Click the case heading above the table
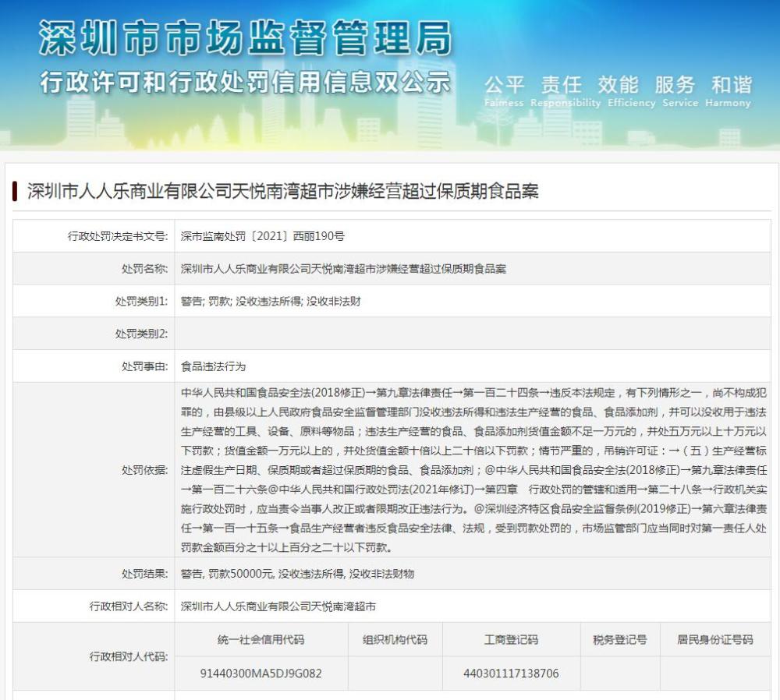The width and height of the screenshot is (780, 700). coord(282,191)
